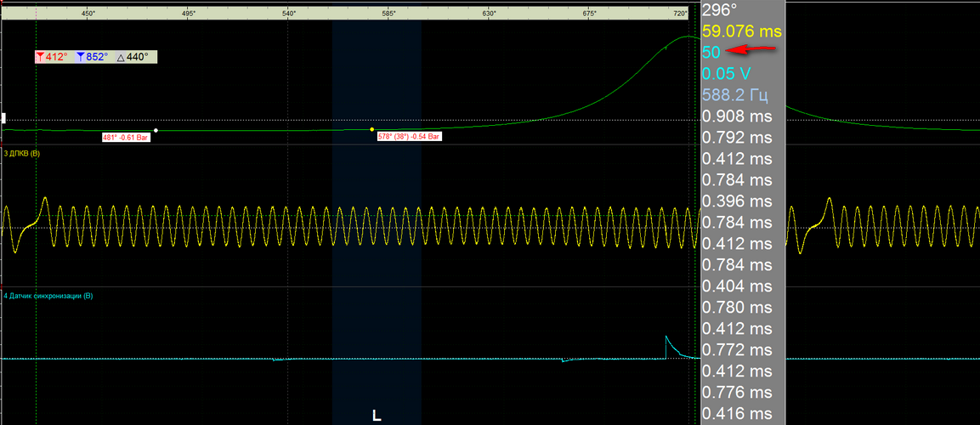Select channel label '4 Датчик синхронизации (В)'
Viewport: 980px width, 425px height.
[48, 296]
